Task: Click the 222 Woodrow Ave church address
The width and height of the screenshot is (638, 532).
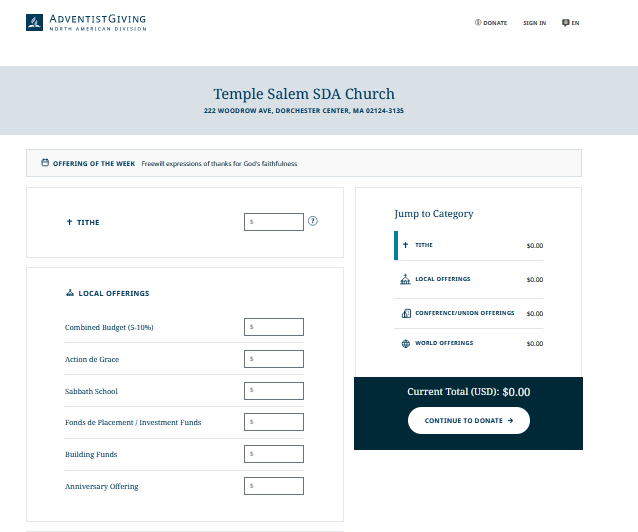Action: [x=304, y=111]
